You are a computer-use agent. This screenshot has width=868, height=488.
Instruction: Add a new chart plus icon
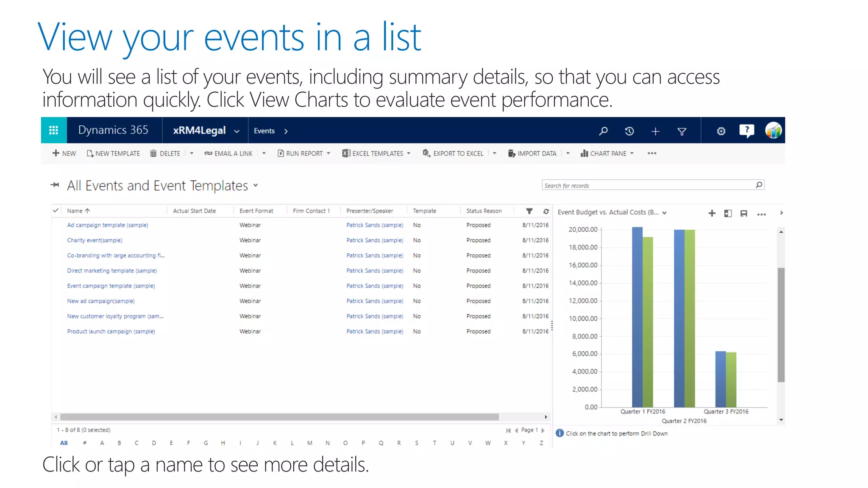712,213
